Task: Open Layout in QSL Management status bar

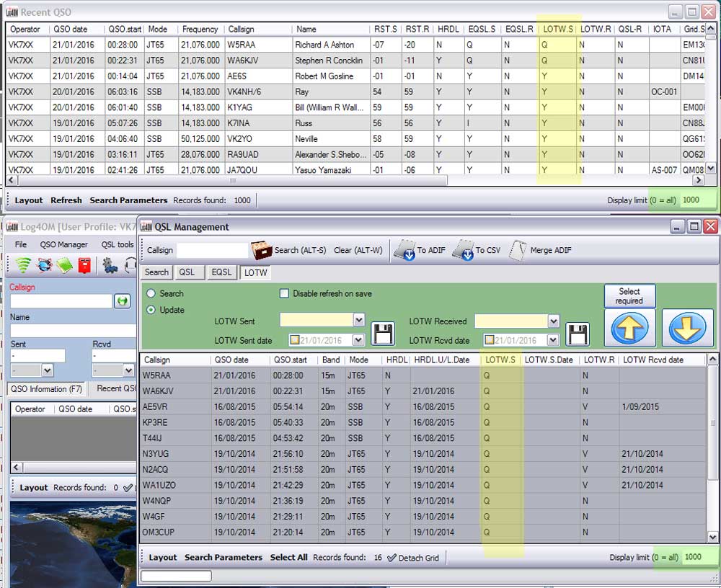Action: click(163, 557)
